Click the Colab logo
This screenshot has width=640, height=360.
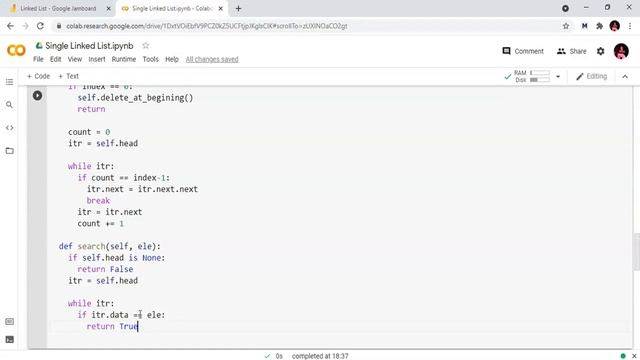16,51
